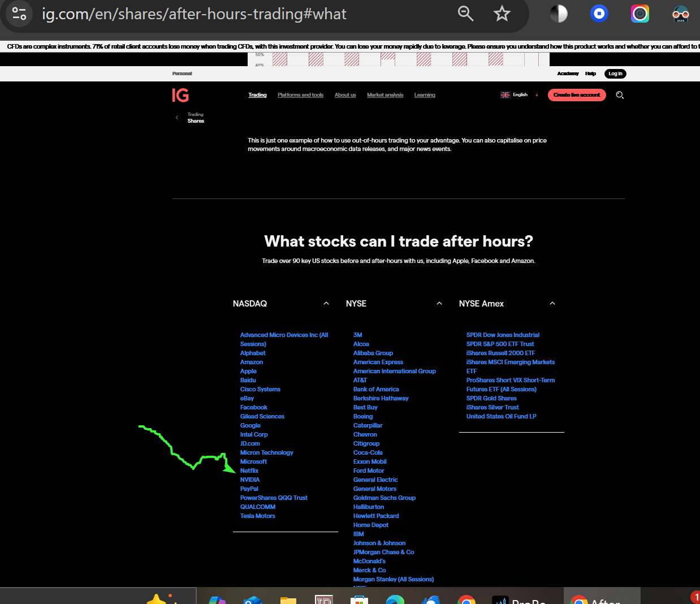This screenshot has width=700, height=604.
Task: Switch to the After Chrome taskbar window
Action: 602,596
